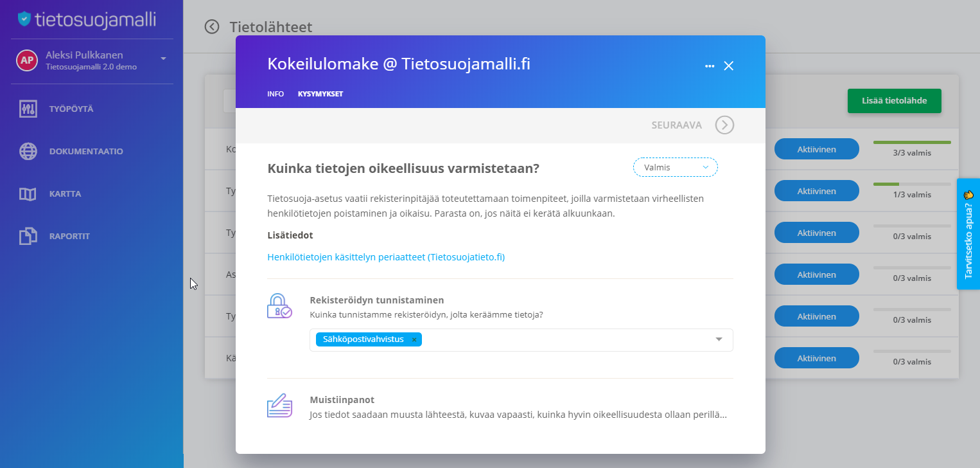
Task: Click the padlock identification icon
Action: (x=279, y=306)
